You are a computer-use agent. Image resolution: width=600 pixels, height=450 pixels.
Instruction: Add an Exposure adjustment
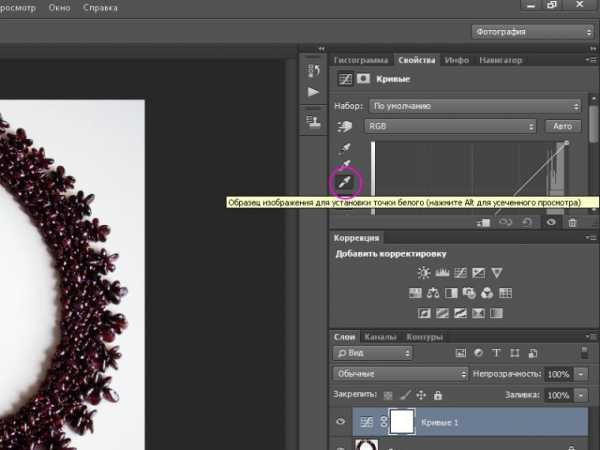(478, 273)
